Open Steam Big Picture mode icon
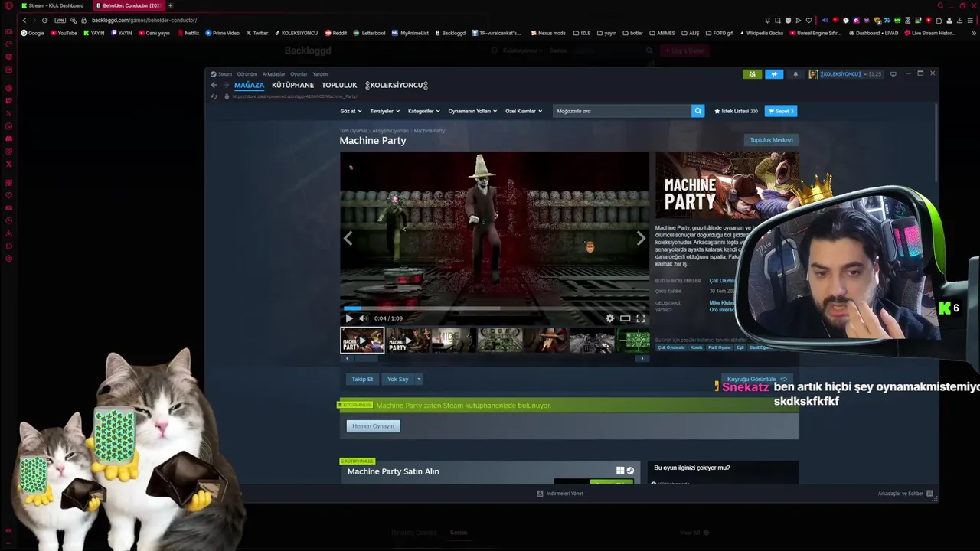The image size is (980, 551). pos(893,74)
